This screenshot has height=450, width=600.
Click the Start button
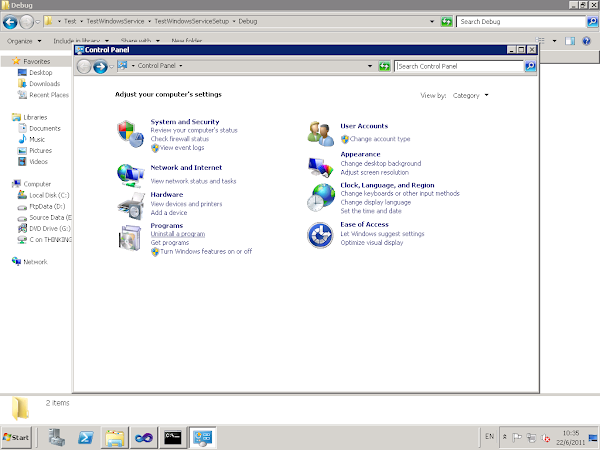tap(16, 437)
